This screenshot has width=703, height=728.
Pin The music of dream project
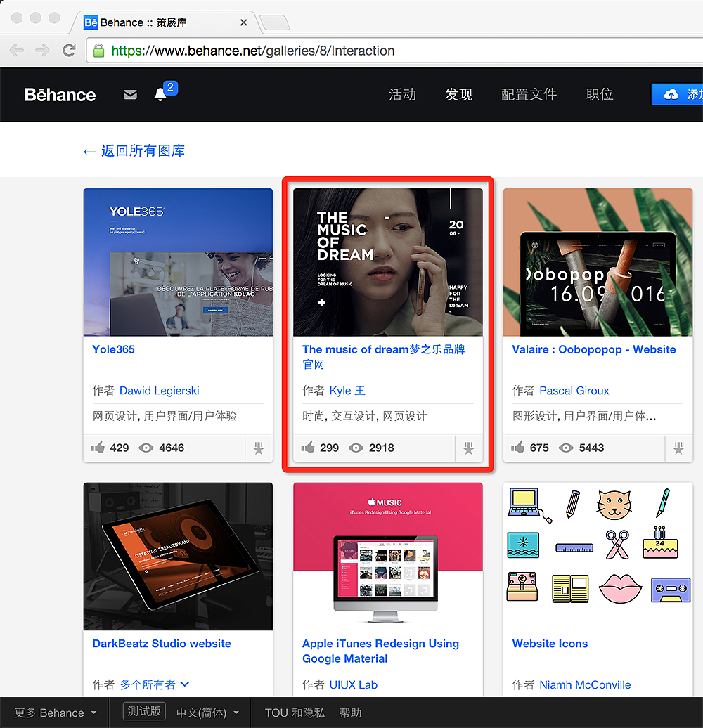tap(468, 448)
